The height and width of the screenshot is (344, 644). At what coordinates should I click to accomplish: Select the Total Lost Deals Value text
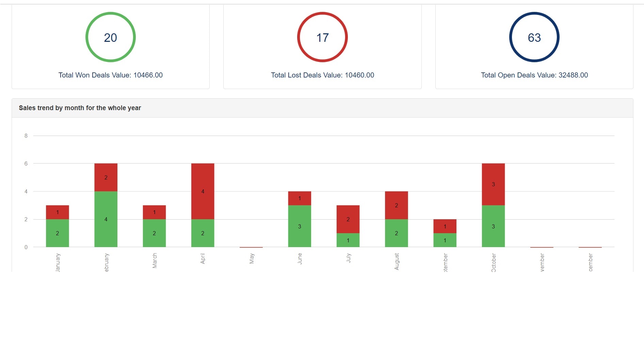(322, 75)
